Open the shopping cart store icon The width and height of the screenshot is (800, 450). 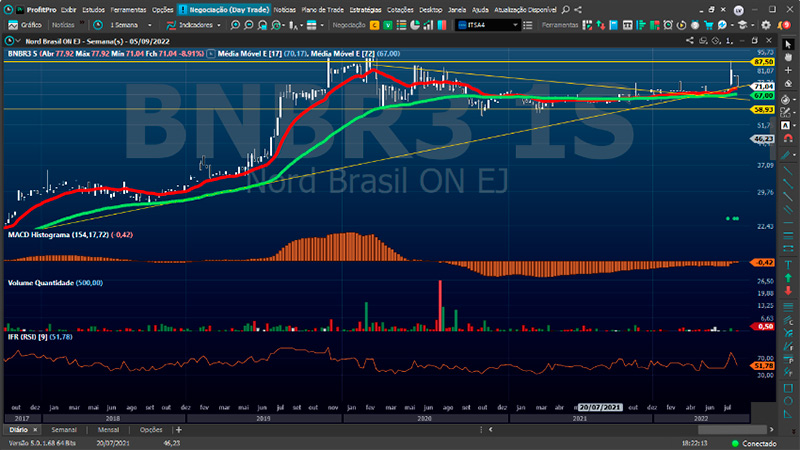708,25
